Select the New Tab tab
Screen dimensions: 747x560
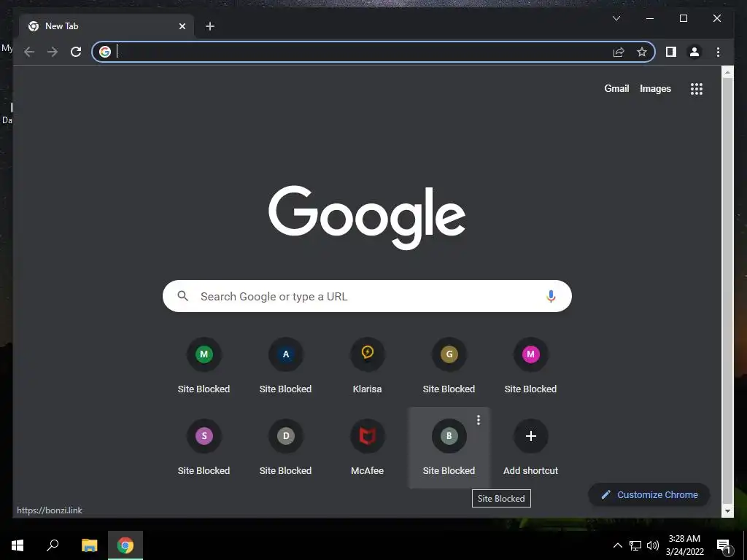[x=107, y=26]
